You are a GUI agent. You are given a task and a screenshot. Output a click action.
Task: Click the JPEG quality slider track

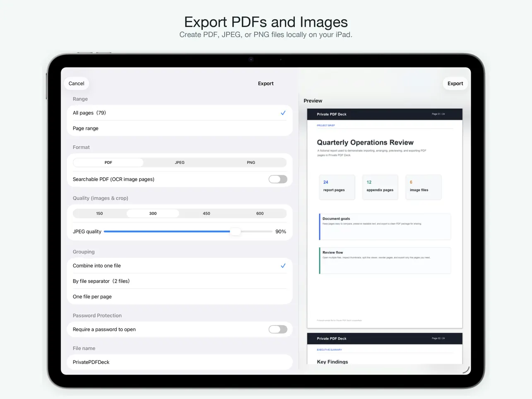click(x=188, y=231)
